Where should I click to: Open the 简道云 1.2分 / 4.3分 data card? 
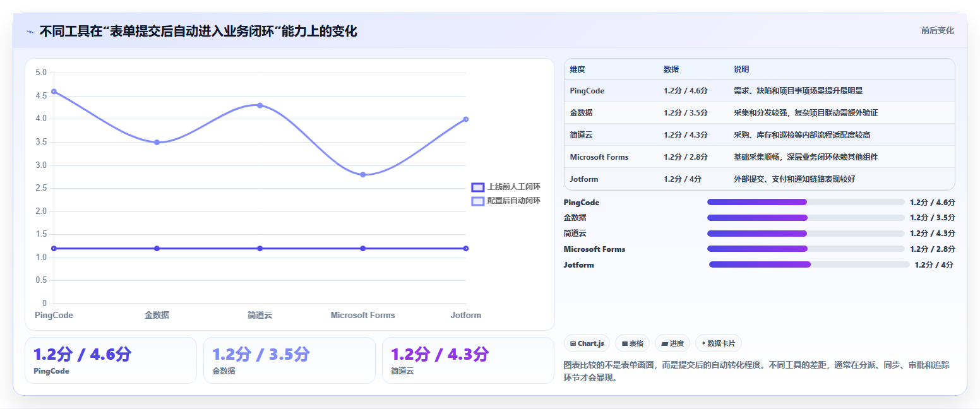(x=468, y=360)
